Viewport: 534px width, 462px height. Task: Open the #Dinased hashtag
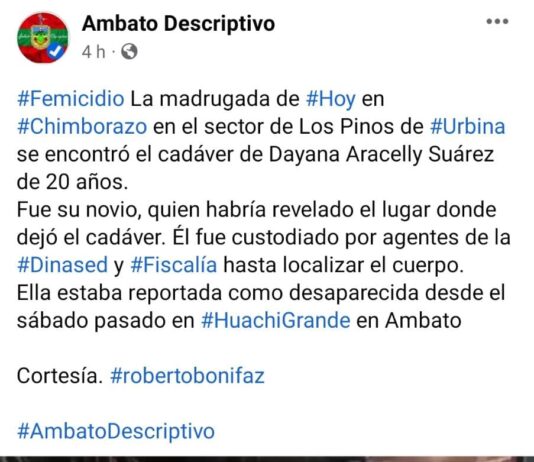tap(62, 265)
